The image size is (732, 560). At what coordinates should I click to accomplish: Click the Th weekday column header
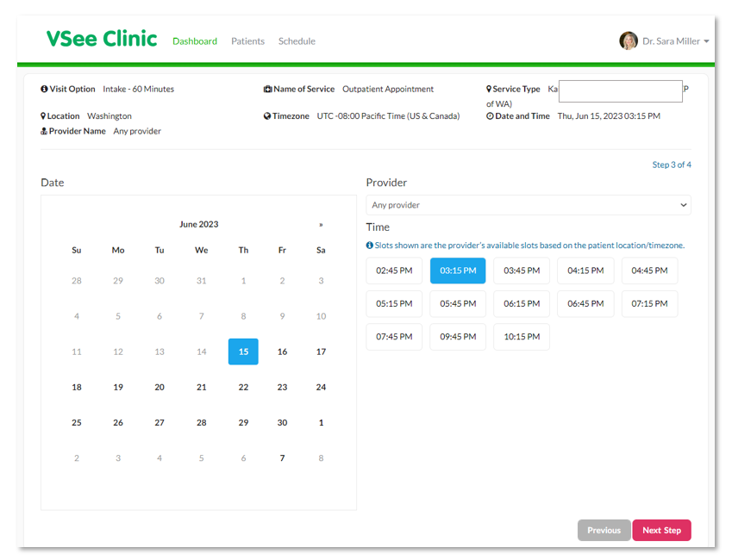tap(243, 250)
